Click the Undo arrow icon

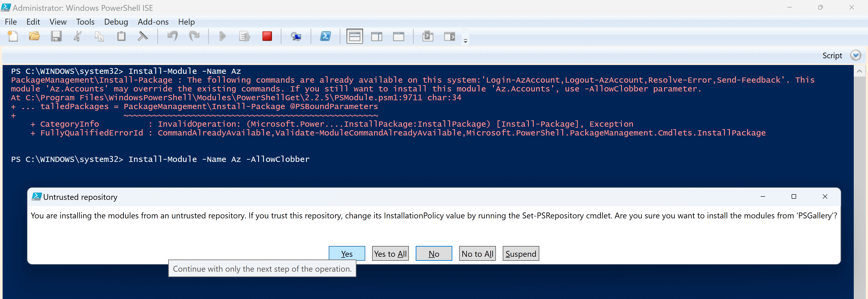pyautogui.click(x=172, y=36)
